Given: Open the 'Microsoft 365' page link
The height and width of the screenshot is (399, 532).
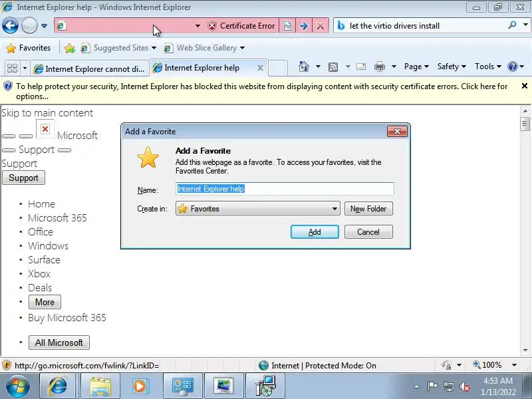Looking at the screenshot, I should (57, 218).
